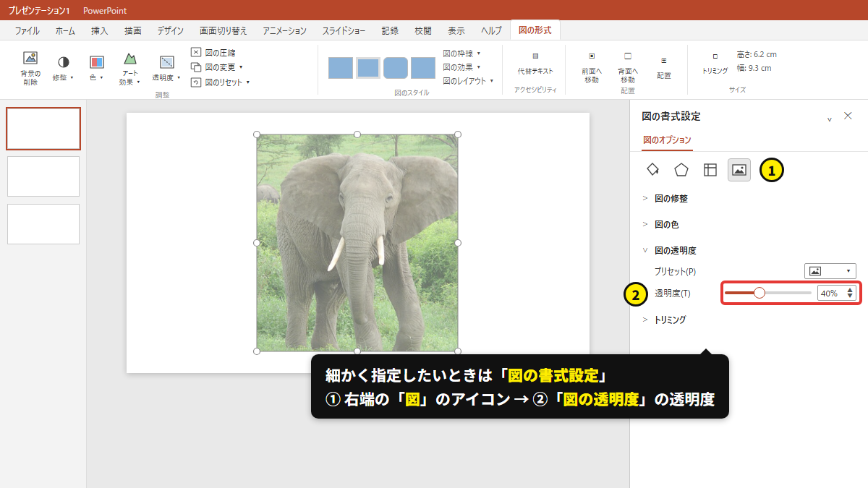Switch to the 描画 tab

coord(133,30)
